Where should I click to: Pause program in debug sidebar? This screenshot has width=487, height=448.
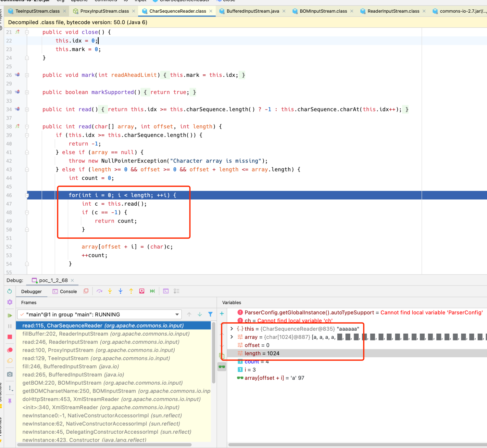point(10,326)
